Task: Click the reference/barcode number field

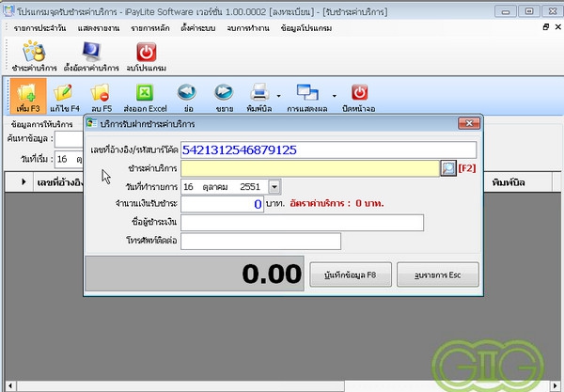Action: pos(329,150)
